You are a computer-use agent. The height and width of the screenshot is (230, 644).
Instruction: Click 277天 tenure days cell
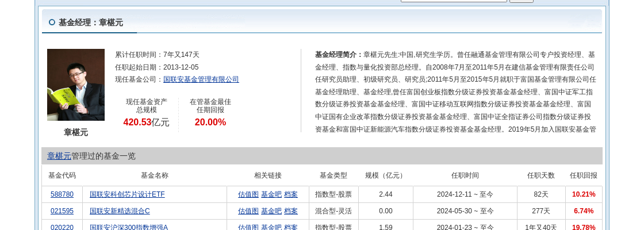(x=541, y=211)
